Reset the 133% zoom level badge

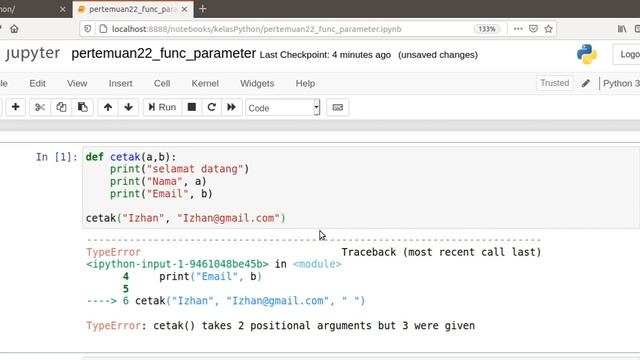(487, 29)
